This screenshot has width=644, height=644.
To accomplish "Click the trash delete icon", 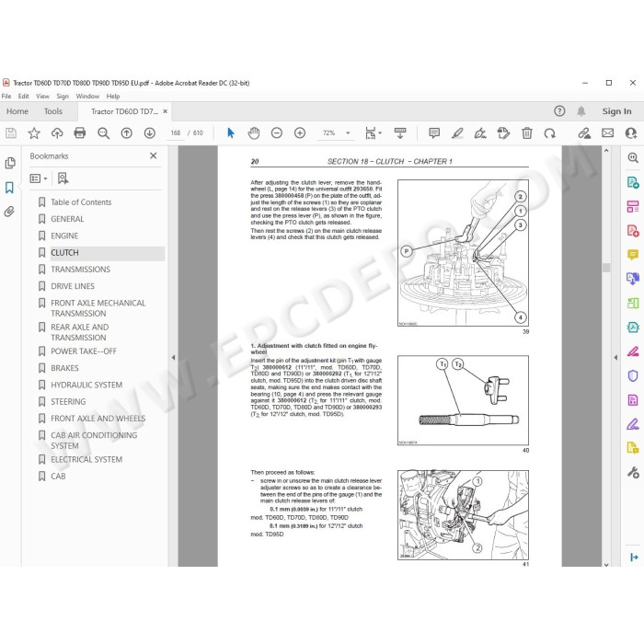I will [x=527, y=132].
